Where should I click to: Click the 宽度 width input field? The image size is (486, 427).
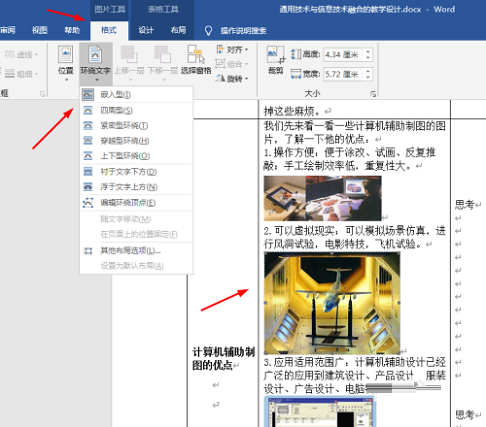[x=343, y=74]
